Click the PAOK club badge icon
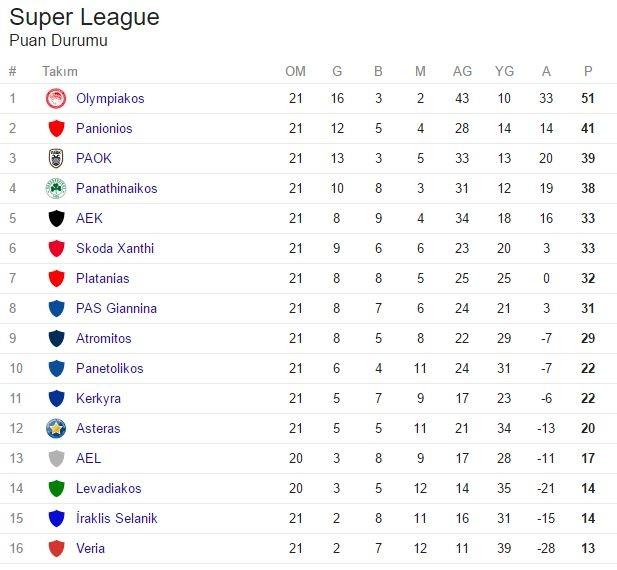The width and height of the screenshot is (617, 570). pyautogui.click(x=56, y=159)
